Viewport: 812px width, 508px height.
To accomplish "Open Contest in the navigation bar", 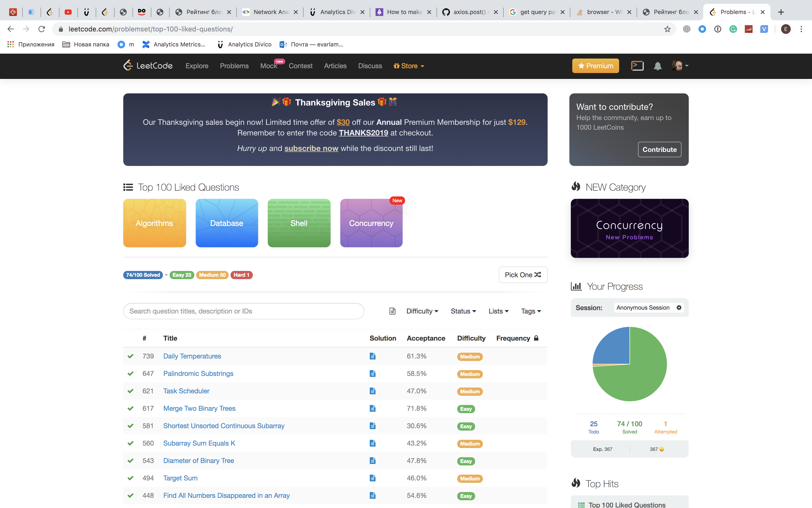I will 300,66.
